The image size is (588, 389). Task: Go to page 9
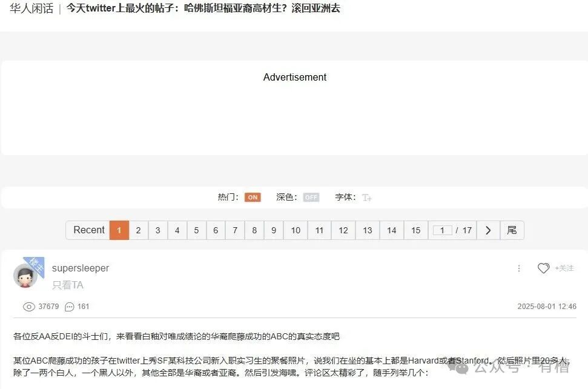pyautogui.click(x=274, y=230)
